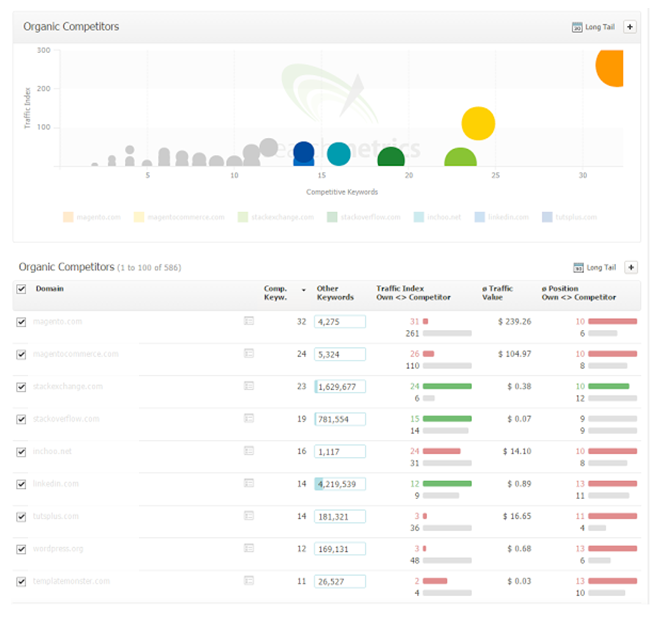Image resolution: width=659 pixels, height=621 pixels.
Task: Toggle tutsplus.com legend swatch
Action: 547,217
